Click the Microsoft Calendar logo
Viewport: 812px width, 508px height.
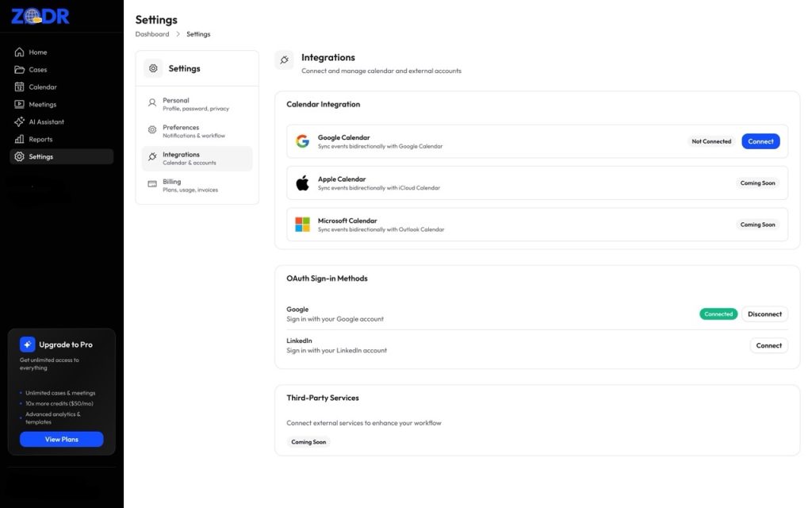[x=302, y=225]
